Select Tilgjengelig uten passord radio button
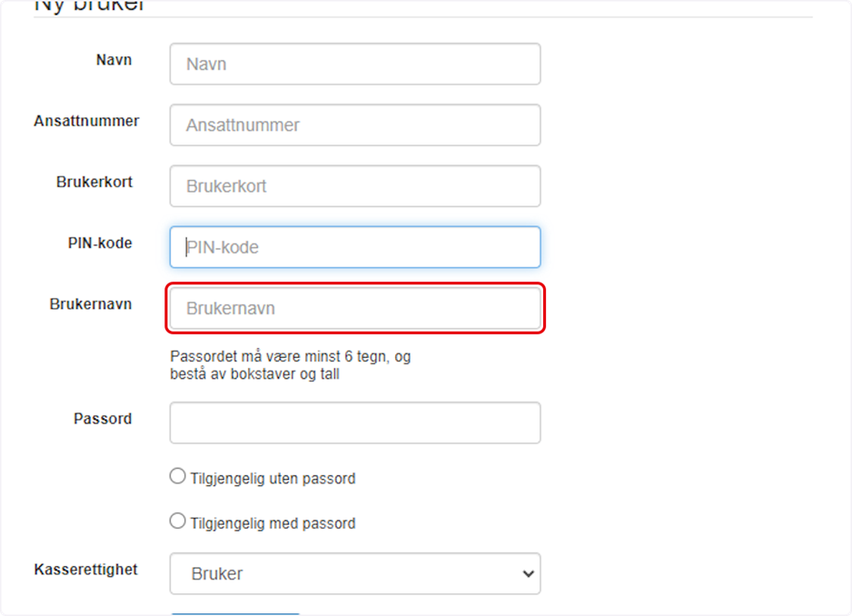The width and height of the screenshot is (852, 616). pyautogui.click(x=177, y=476)
